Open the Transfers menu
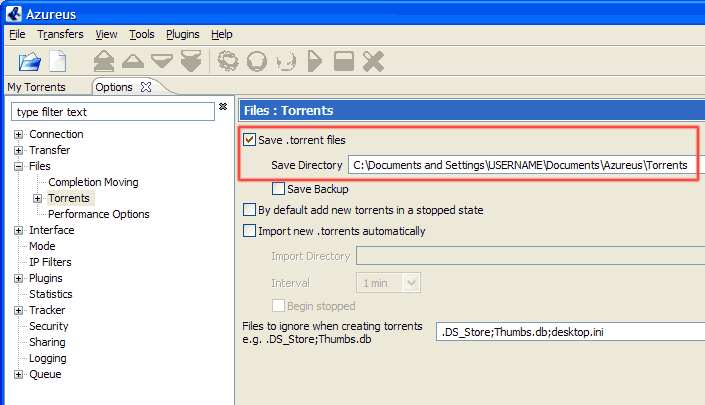Screen dimensions: 705x405 click(60, 34)
